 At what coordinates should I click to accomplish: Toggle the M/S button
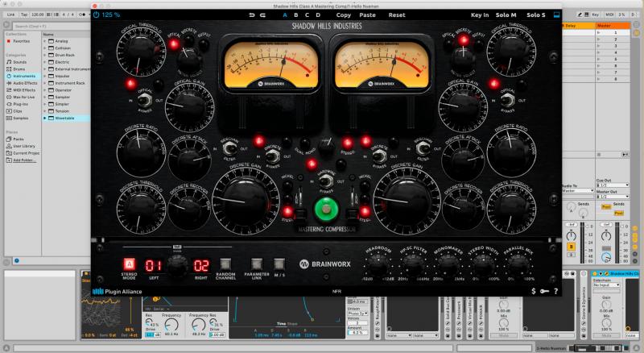tap(279, 264)
